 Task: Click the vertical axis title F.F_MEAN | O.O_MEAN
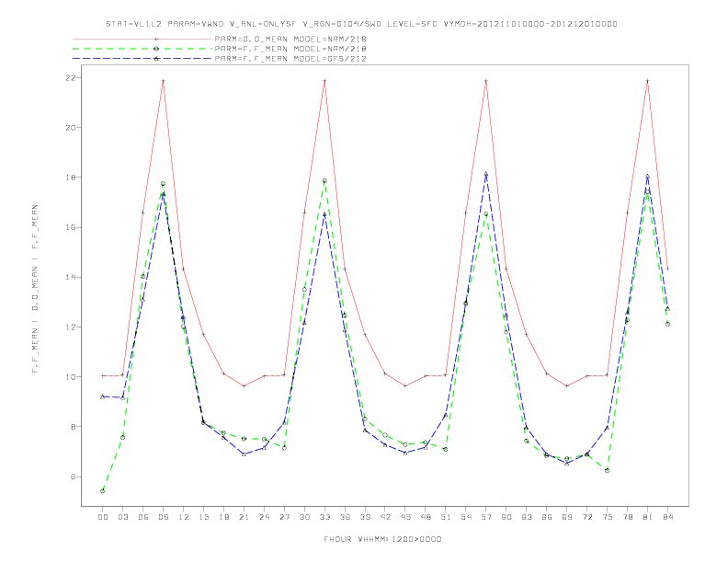click(35, 289)
